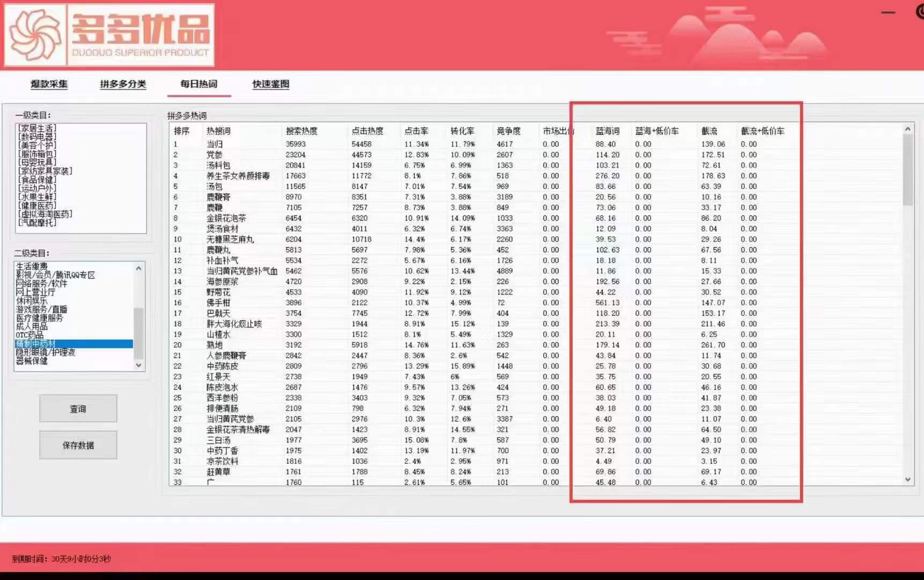Image resolution: width=924 pixels, height=580 pixels.
Task: Click the hot words table scroll-up arrow
Action: point(907,129)
